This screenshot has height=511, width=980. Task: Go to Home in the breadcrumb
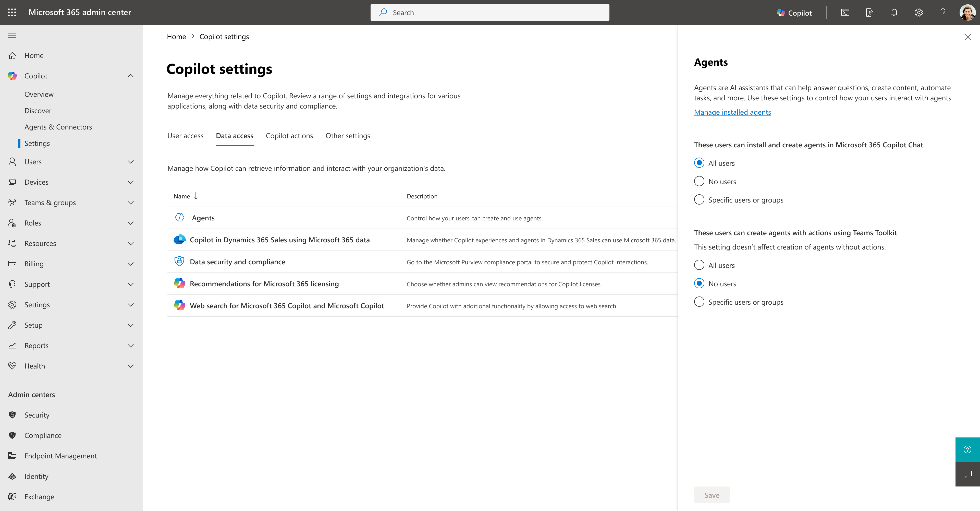(176, 37)
